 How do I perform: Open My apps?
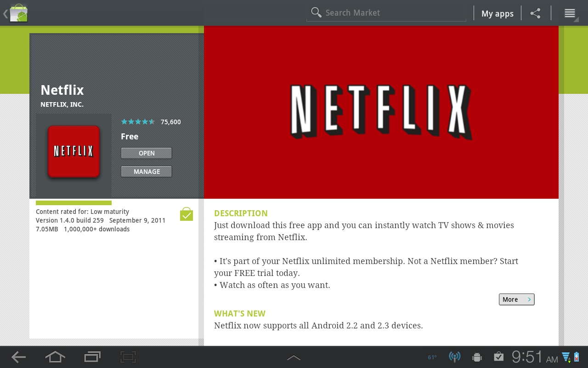498,13
